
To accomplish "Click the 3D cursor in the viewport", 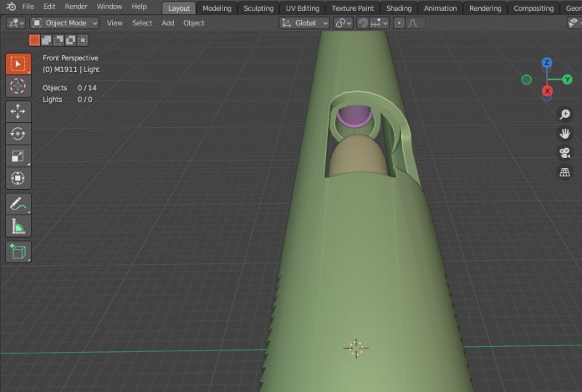I will (356, 348).
